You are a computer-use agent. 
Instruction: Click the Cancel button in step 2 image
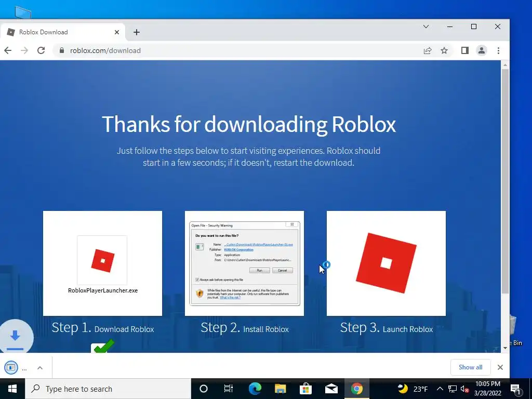pos(282,270)
